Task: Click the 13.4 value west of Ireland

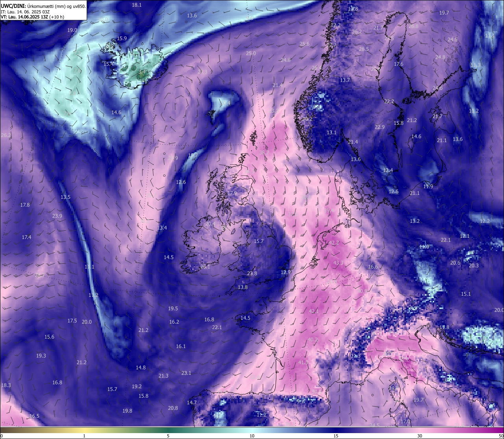Action: (162, 228)
